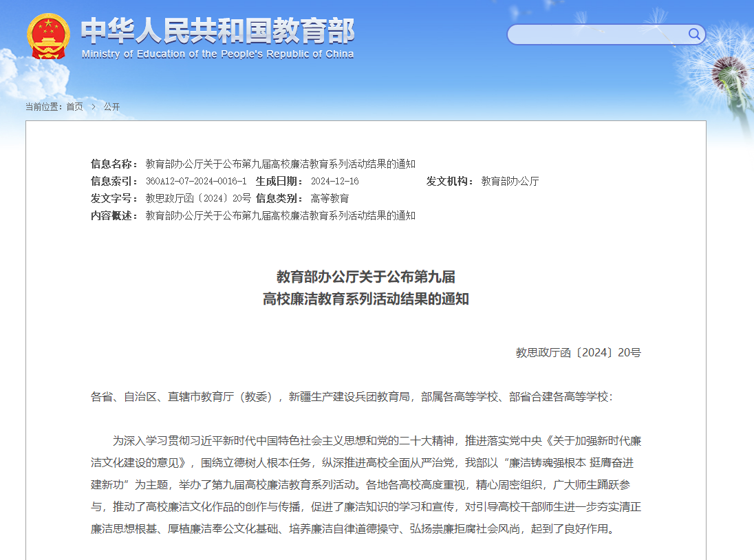Click the 信息名称 field value
Screen dimensions: 754x560
tap(280, 164)
